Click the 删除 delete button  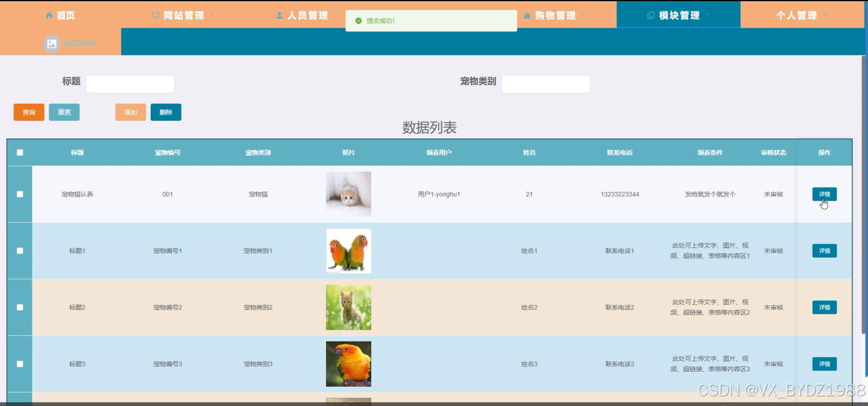[x=166, y=112]
